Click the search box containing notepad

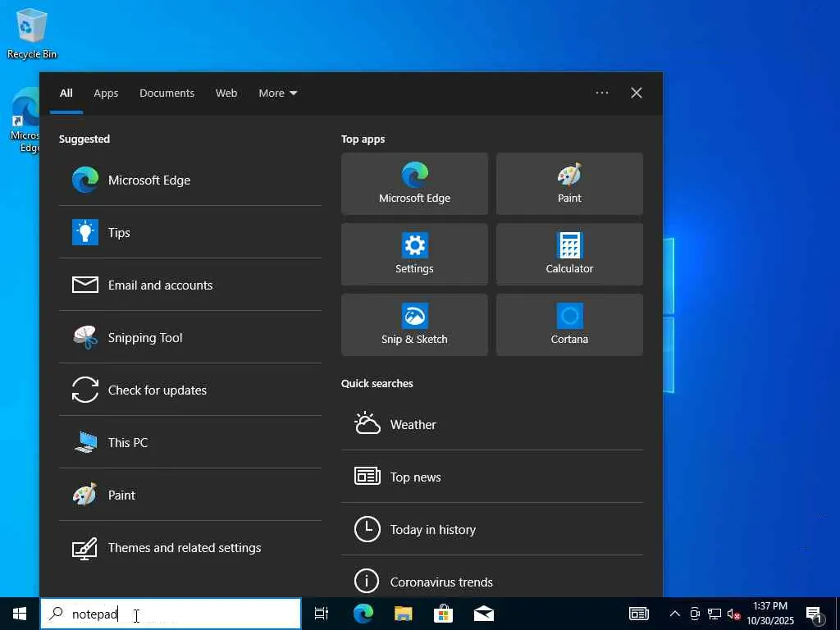[171, 614]
